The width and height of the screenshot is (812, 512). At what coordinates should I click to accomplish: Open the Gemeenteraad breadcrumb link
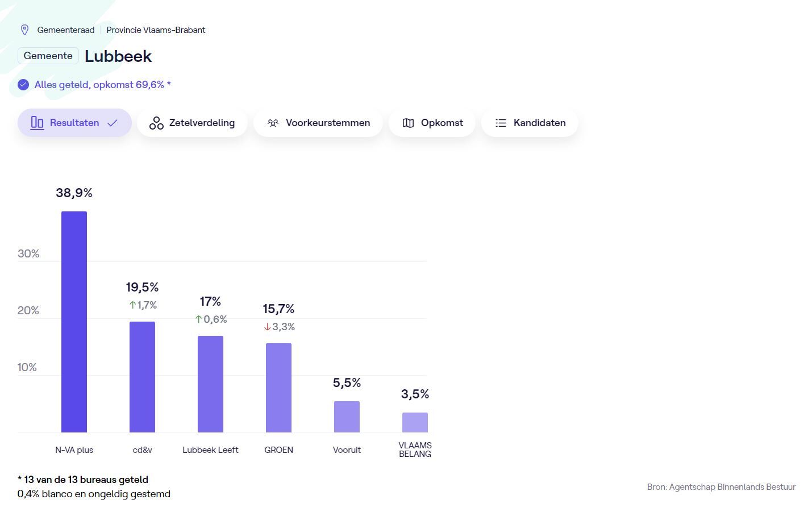[66, 30]
